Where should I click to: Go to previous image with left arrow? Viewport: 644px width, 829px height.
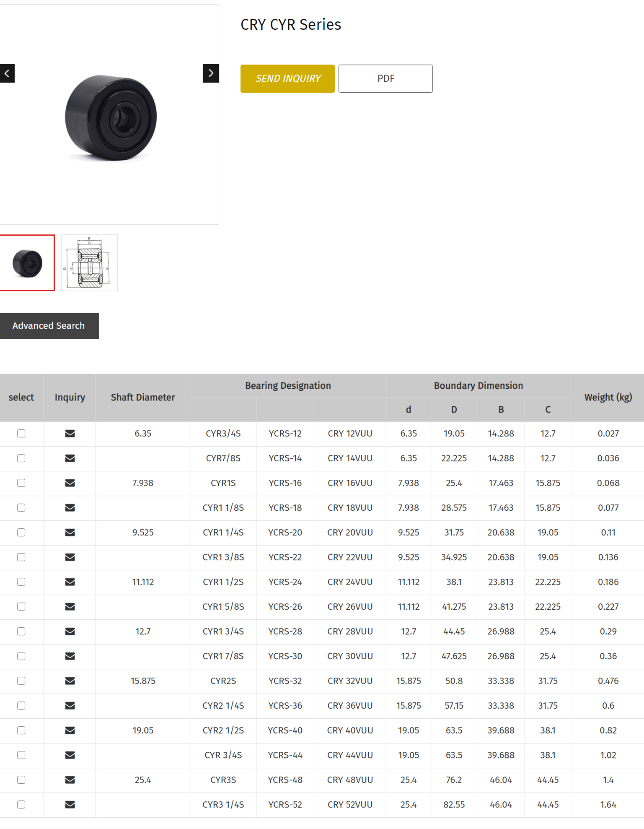click(7, 73)
